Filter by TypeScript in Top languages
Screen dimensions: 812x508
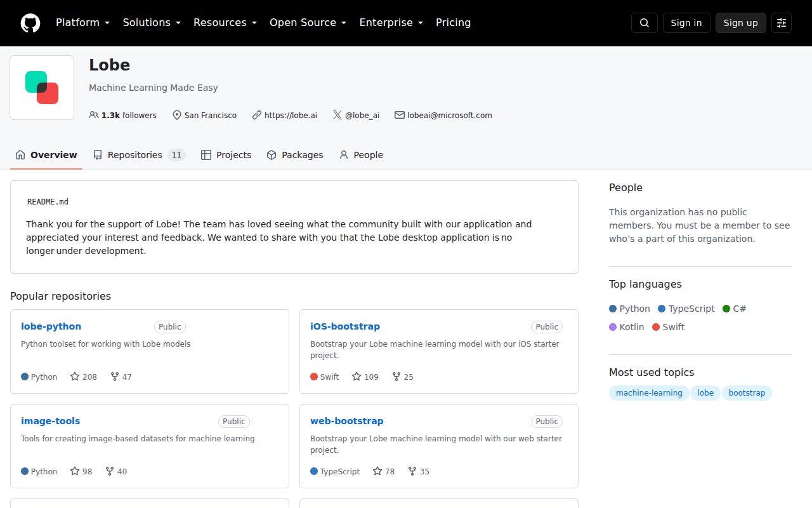click(686, 309)
